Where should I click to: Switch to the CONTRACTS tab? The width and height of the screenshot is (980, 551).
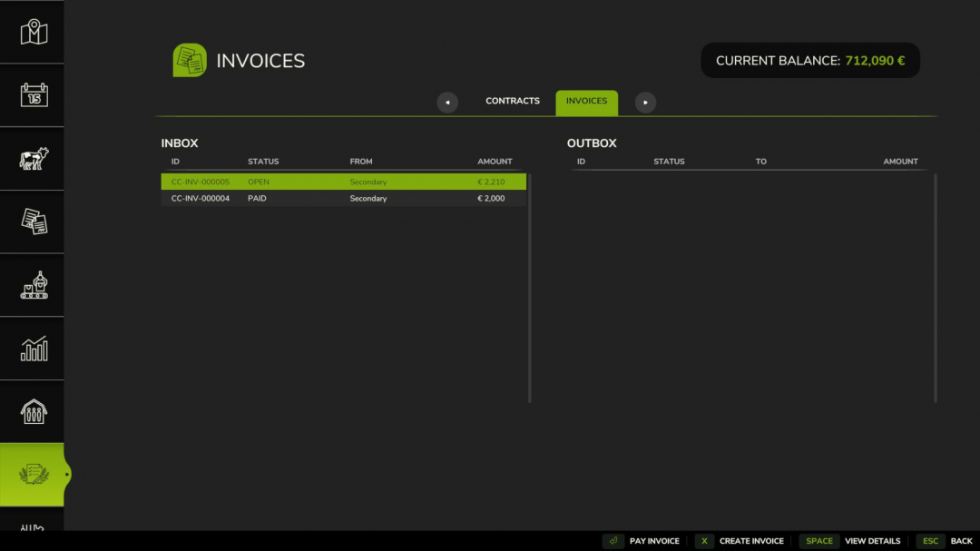[x=513, y=101]
